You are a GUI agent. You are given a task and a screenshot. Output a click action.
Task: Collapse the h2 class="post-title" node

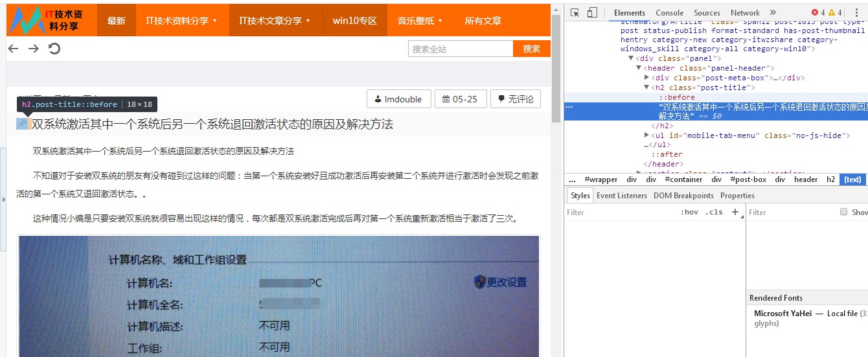[x=646, y=87]
